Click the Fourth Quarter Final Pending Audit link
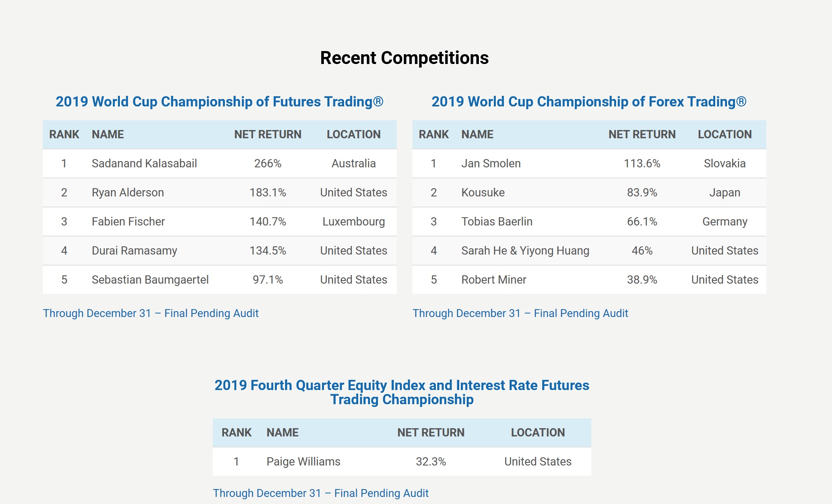Viewport: 832px width, 504px height. tap(320, 493)
